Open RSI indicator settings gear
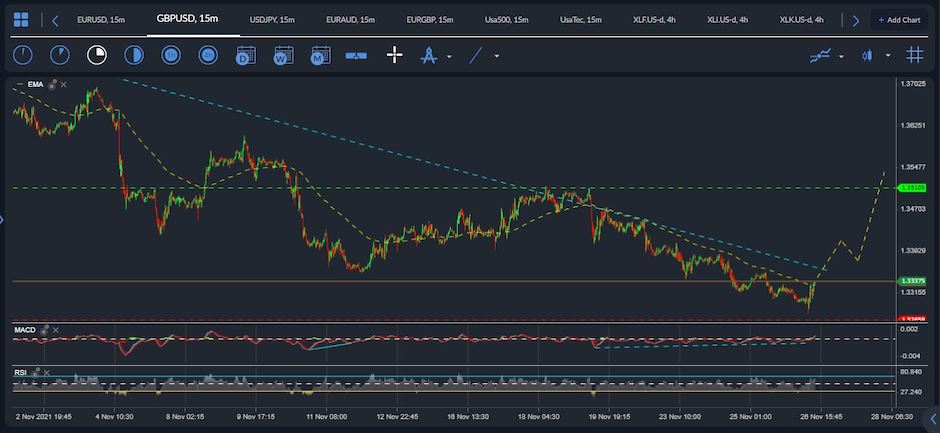This screenshot has width=940, height=433. coord(36,372)
